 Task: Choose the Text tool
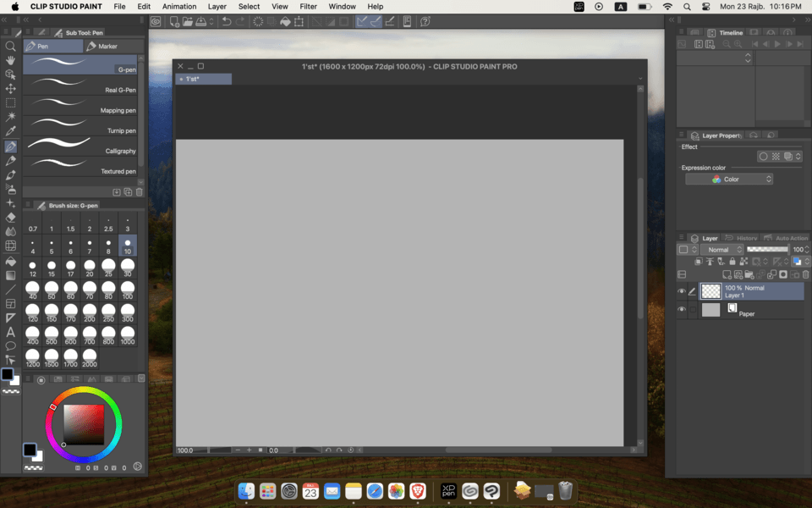(10, 332)
